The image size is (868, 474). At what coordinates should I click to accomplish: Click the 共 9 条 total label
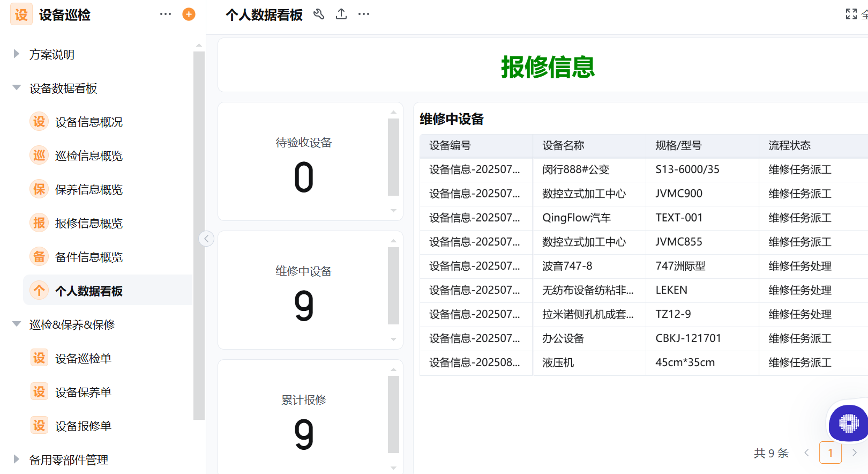[x=772, y=453]
